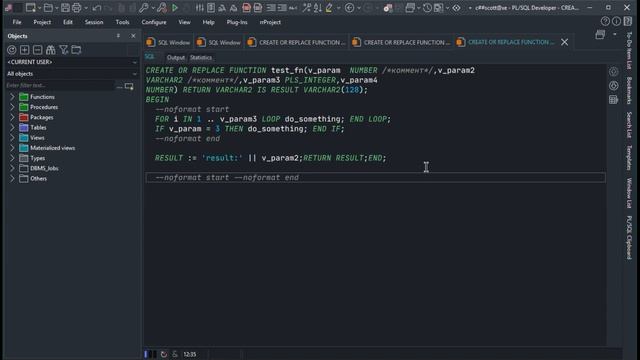Refresh the Objects browser list
The height and width of the screenshot is (360, 640).
12,50
